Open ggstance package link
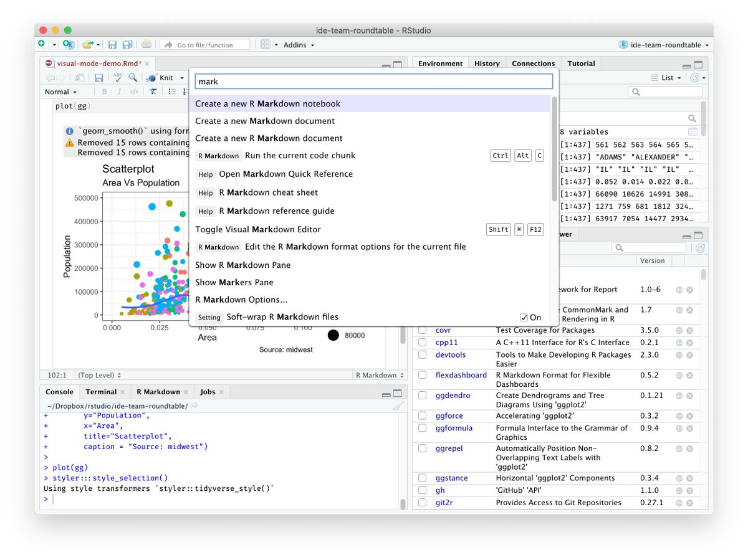The width and height of the screenshot is (748, 560). coord(451,478)
